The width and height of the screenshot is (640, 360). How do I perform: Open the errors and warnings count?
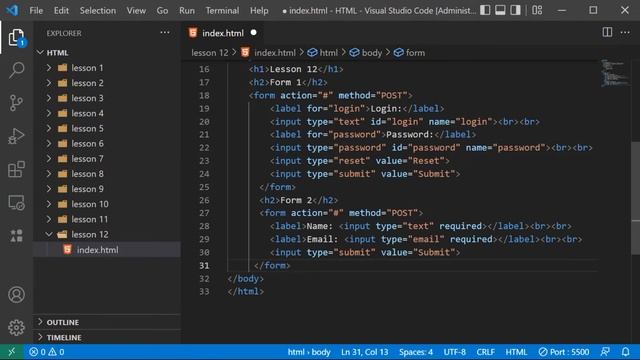47,352
